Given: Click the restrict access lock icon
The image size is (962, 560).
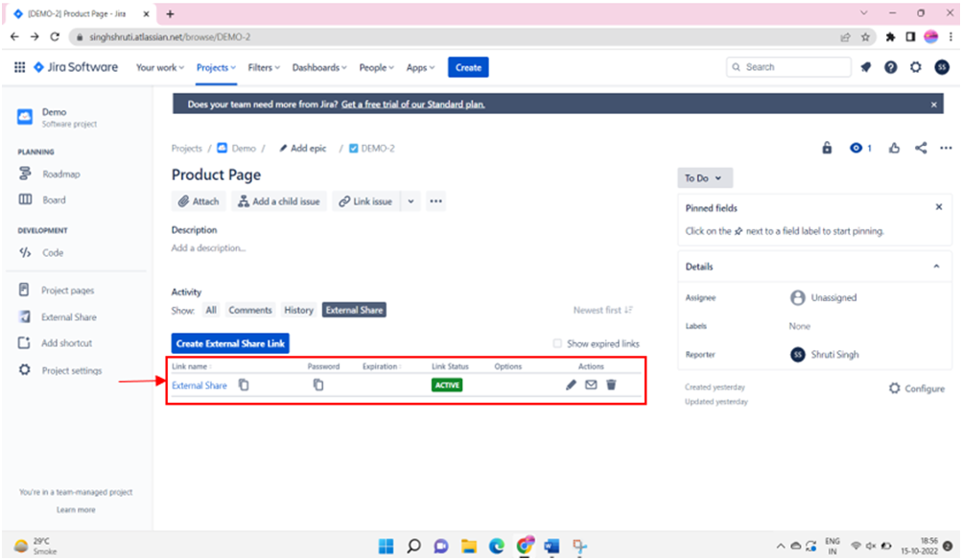Looking at the screenshot, I should pyautogui.click(x=827, y=149).
